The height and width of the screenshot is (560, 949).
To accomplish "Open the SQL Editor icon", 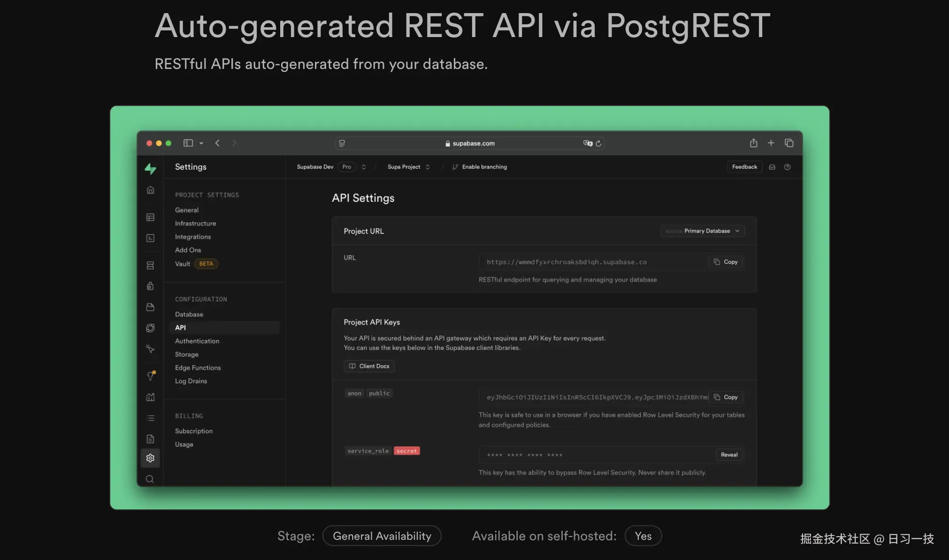I will pyautogui.click(x=150, y=238).
